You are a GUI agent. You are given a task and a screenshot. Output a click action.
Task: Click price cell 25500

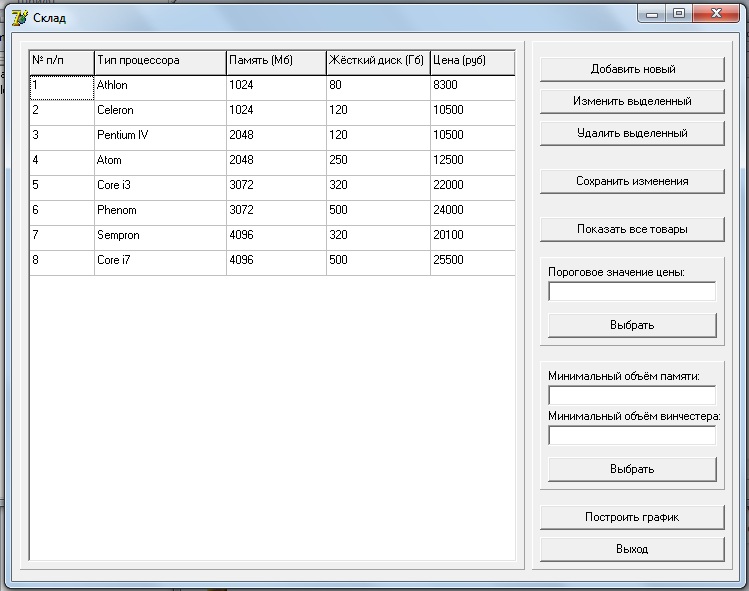[473, 263]
